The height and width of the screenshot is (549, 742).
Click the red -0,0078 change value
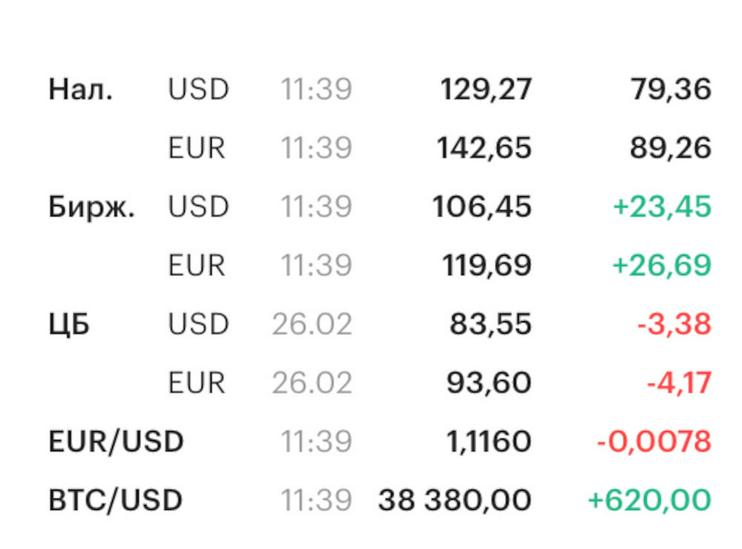[654, 441]
